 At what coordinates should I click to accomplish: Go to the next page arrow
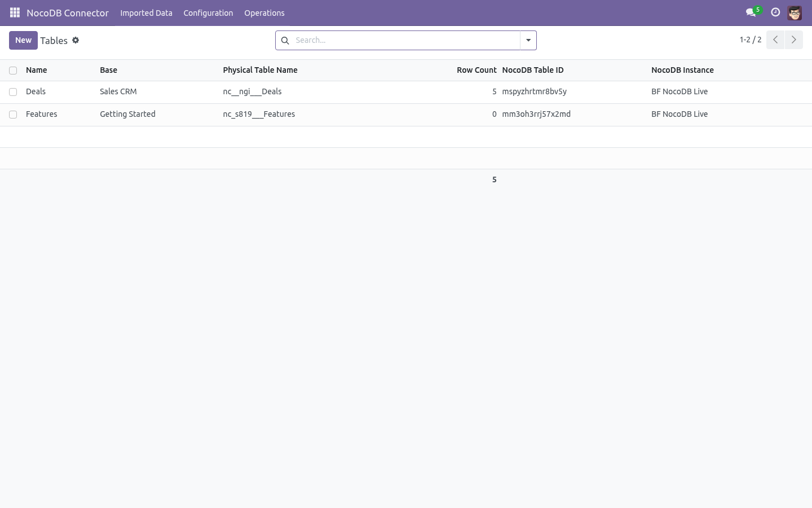click(793, 40)
